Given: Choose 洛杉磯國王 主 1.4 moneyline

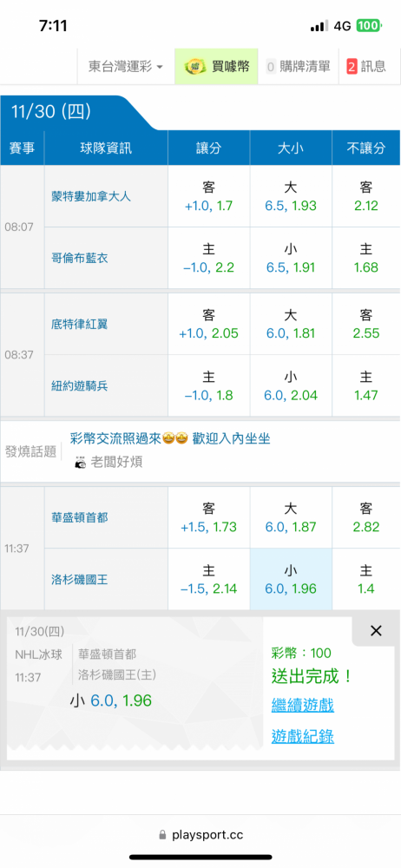Looking at the screenshot, I should (x=366, y=580).
